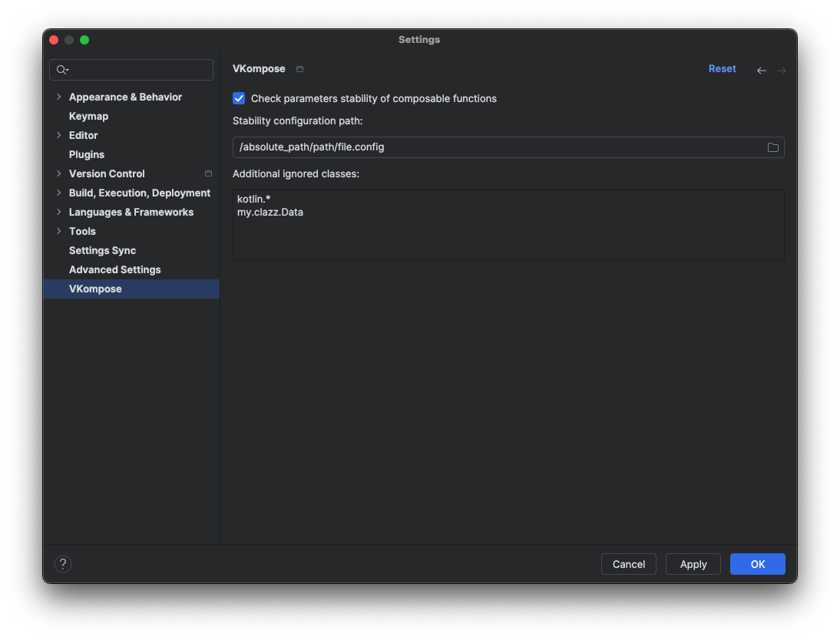This screenshot has height=640, width=840.
Task: Click the VKompose page heading
Action: (x=259, y=68)
